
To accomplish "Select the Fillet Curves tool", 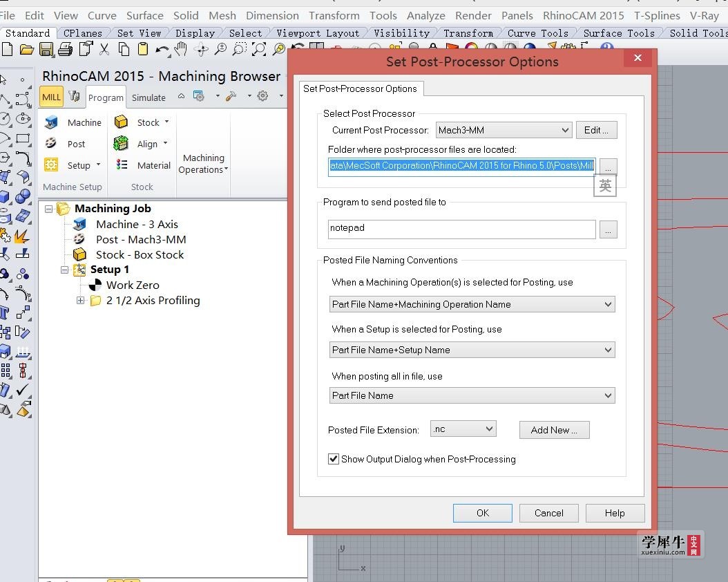I will [x=23, y=158].
